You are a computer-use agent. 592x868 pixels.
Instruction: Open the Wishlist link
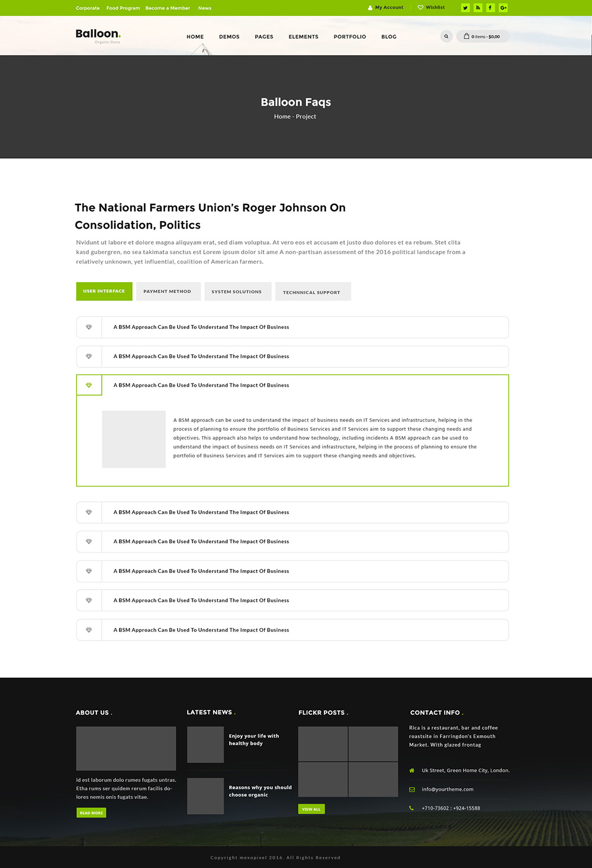435,8
